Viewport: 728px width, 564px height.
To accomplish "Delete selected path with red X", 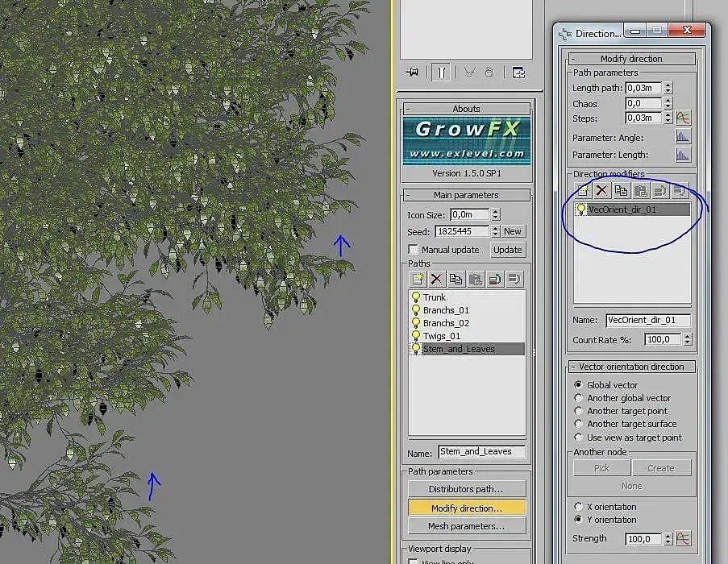I will [x=436, y=280].
